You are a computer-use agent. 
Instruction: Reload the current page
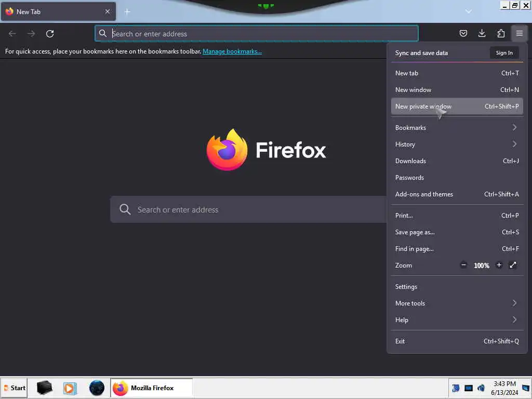click(50, 34)
